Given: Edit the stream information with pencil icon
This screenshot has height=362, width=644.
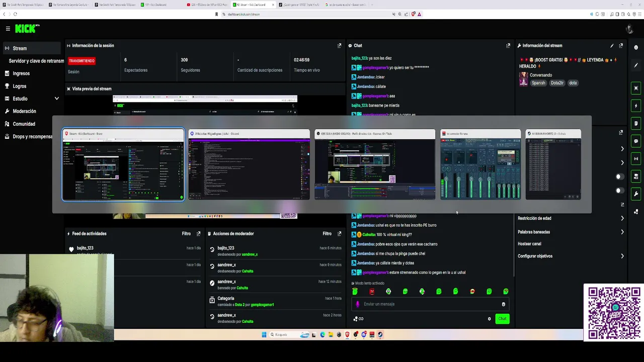Looking at the screenshot, I should (612, 46).
